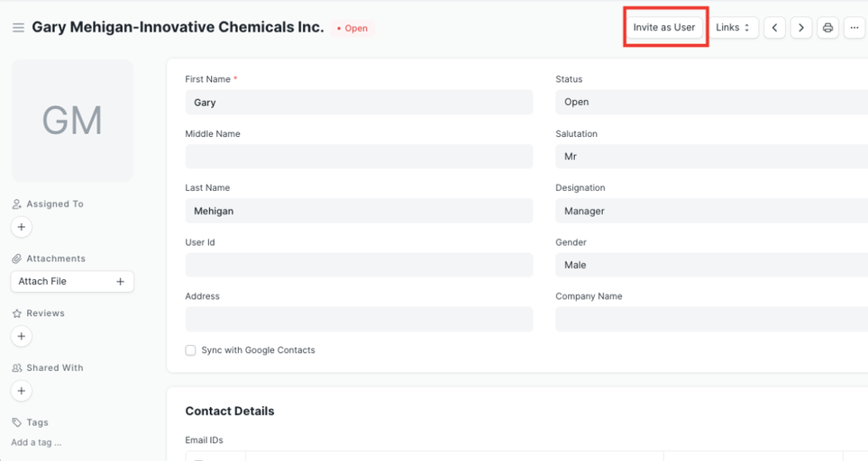Go to previous contact record
Viewport: 868px width, 461px height.
coord(774,28)
